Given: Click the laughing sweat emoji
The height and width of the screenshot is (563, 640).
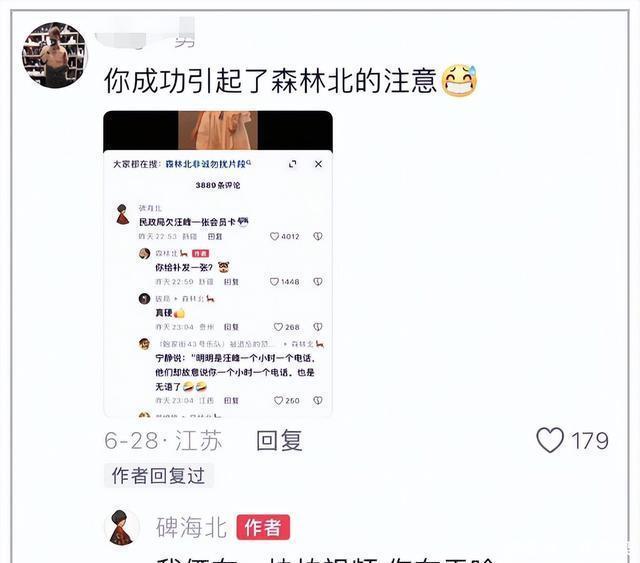Looking at the screenshot, I should click(x=459, y=80).
